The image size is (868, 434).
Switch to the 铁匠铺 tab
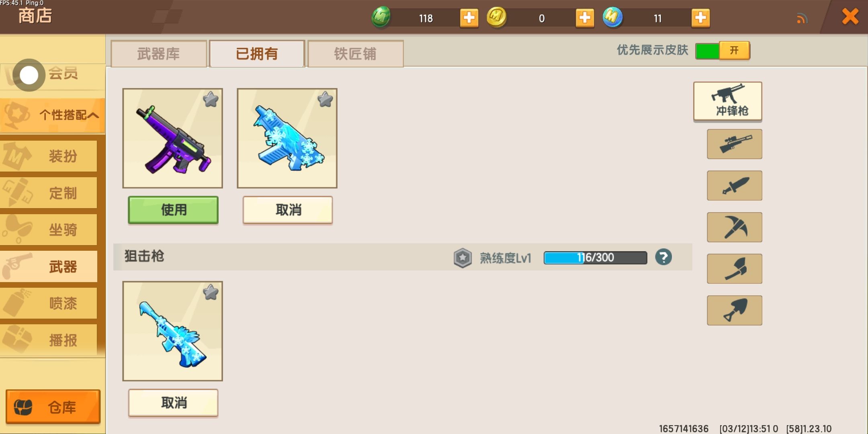coord(356,53)
